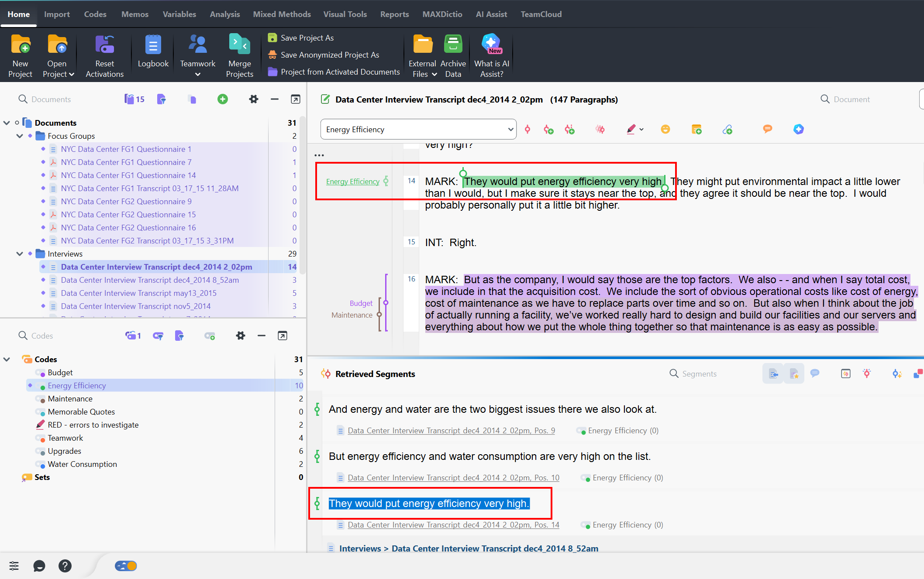Image resolution: width=924 pixels, height=579 pixels.
Task: Click the code-with-sparkles icon in Retrieved Segments
Action: pyautogui.click(x=897, y=373)
